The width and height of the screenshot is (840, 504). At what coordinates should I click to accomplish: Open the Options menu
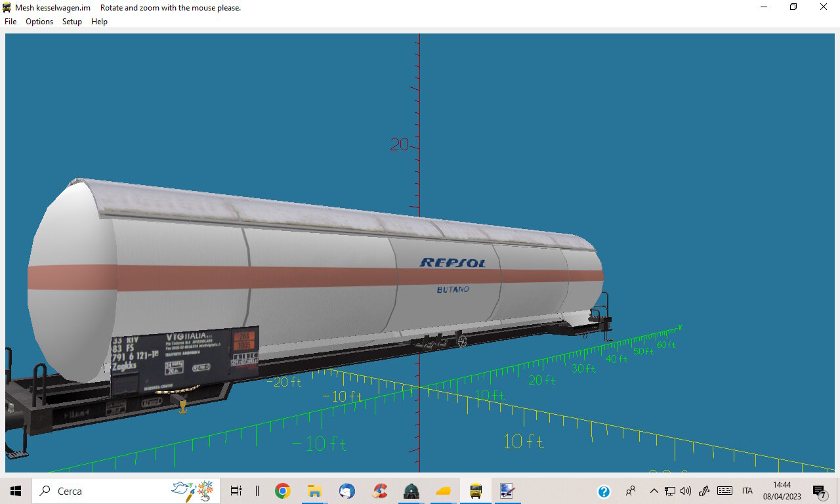click(x=39, y=22)
